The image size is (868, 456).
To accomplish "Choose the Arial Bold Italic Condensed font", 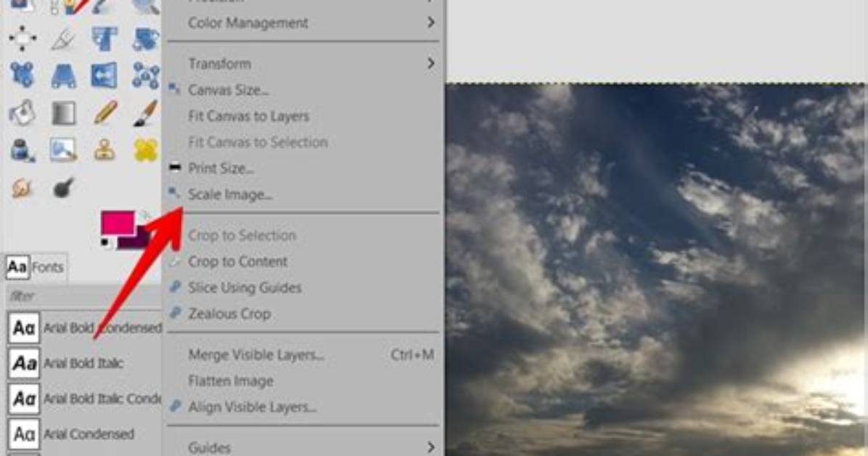I will coord(85,399).
